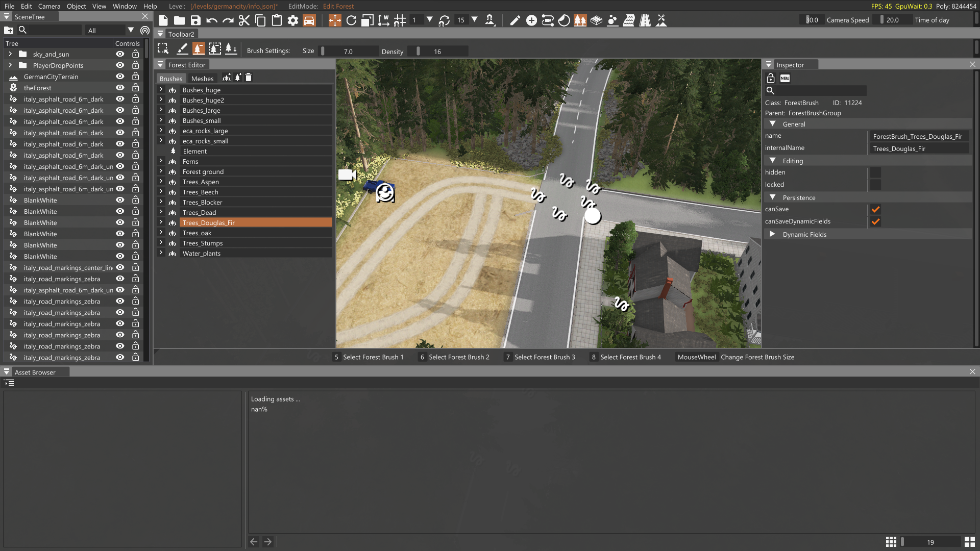Image resolution: width=980 pixels, height=551 pixels.
Task: Open the Object menu
Action: 76,6
